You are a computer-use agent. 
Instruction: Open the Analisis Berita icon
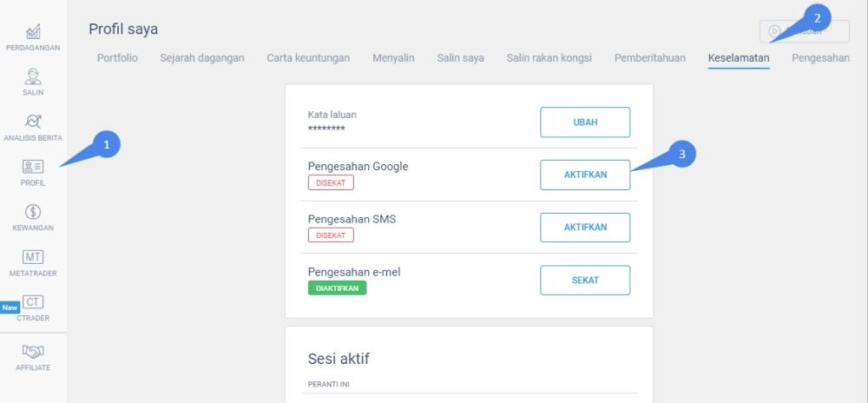pyautogui.click(x=33, y=122)
